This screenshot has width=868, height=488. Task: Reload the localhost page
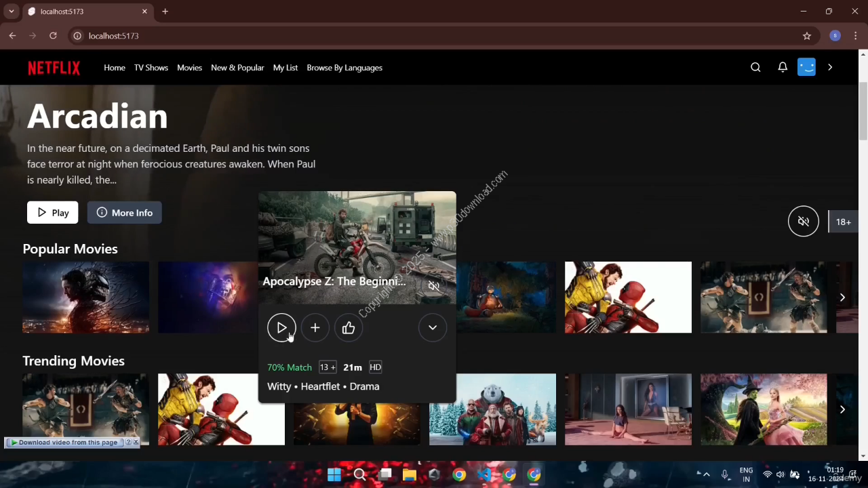pos(53,36)
